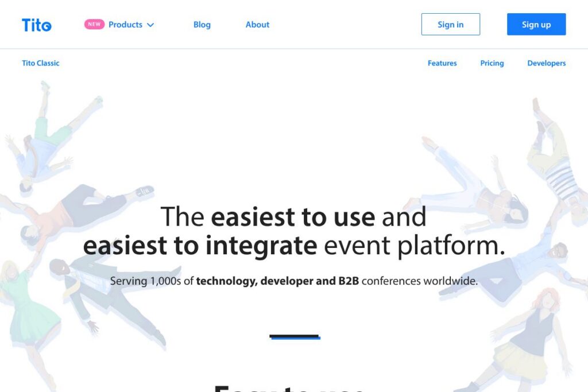Go to the Developers link
The width and height of the screenshot is (588, 392).
546,63
